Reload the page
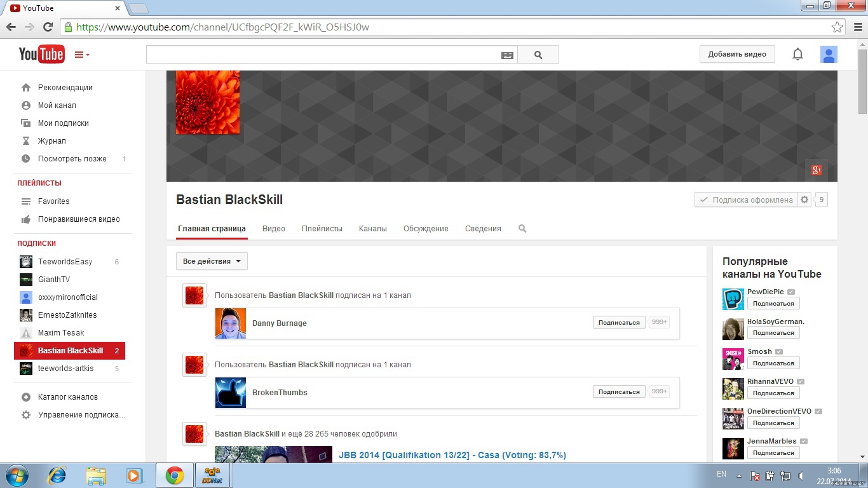This screenshot has height=488, width=868. pos(48,27)
